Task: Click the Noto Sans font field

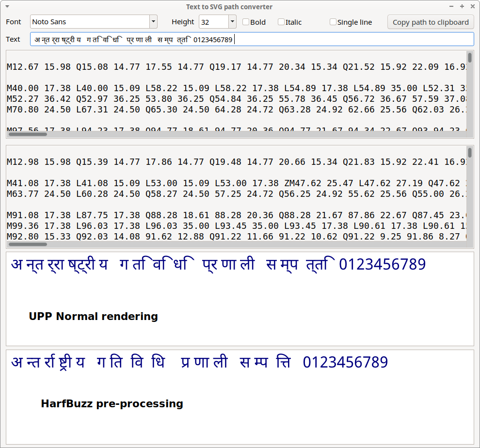Action: 90,22
